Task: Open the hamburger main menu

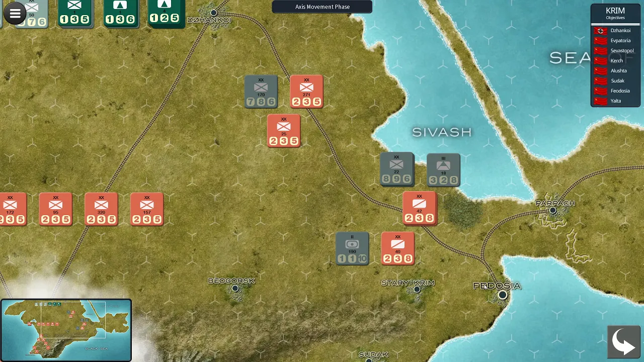Action: click(x=15, y=14)
